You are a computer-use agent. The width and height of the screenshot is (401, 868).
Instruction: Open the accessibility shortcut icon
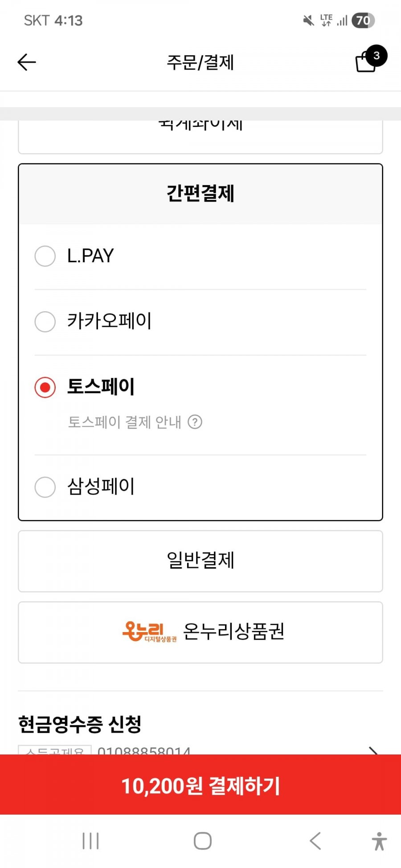(x=379, y=841)
